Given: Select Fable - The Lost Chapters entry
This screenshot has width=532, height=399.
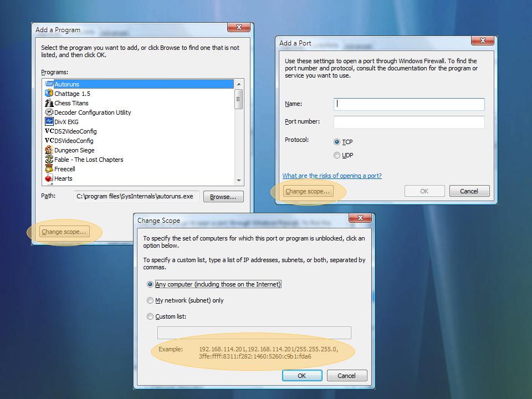Looking at the screenshot, I should coord(89,160).
